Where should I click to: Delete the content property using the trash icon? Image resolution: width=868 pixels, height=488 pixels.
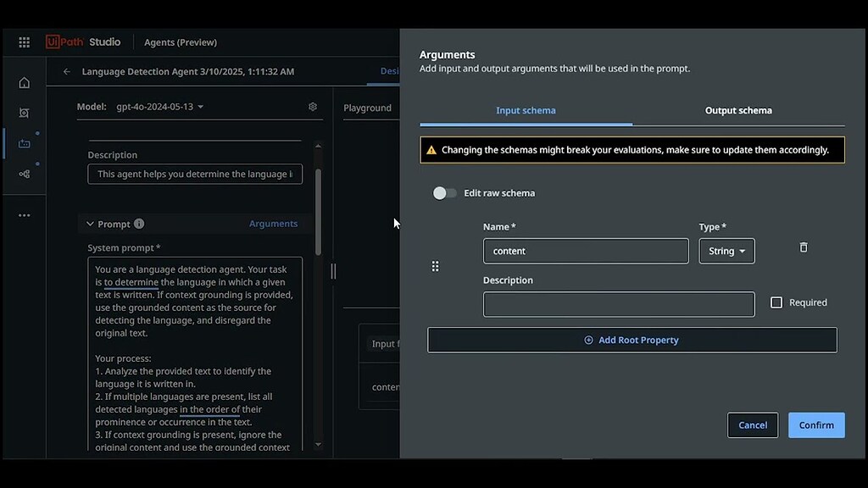(803, 247)
